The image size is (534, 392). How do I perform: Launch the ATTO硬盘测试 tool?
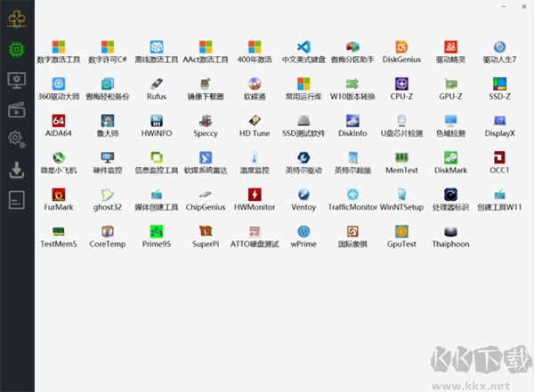255,236
